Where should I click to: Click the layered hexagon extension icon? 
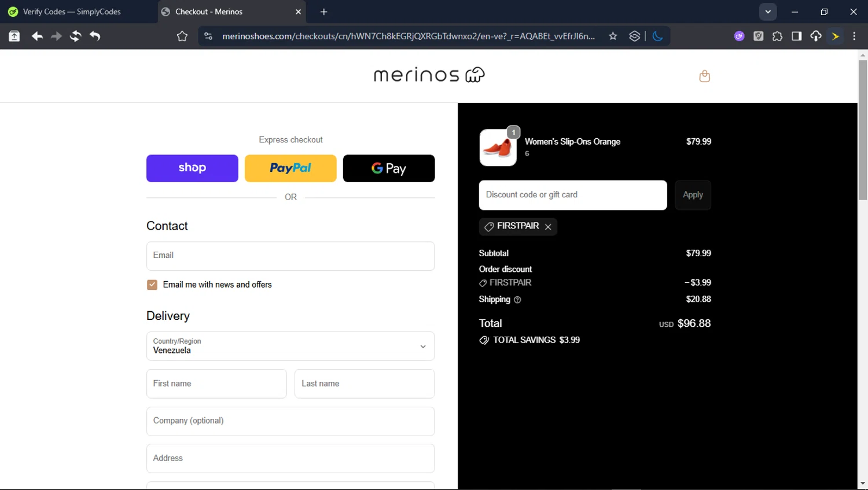pos(635,36)
